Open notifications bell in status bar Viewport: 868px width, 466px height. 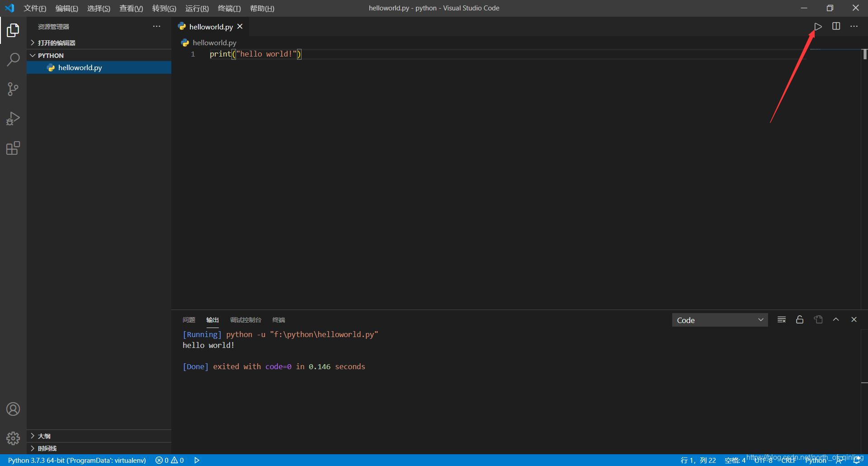[856, 460]
